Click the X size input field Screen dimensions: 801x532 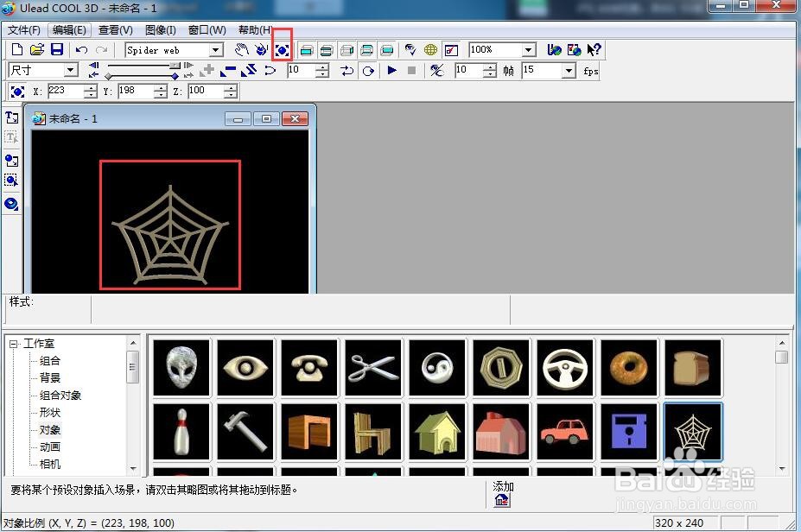[x=65, y=92]
